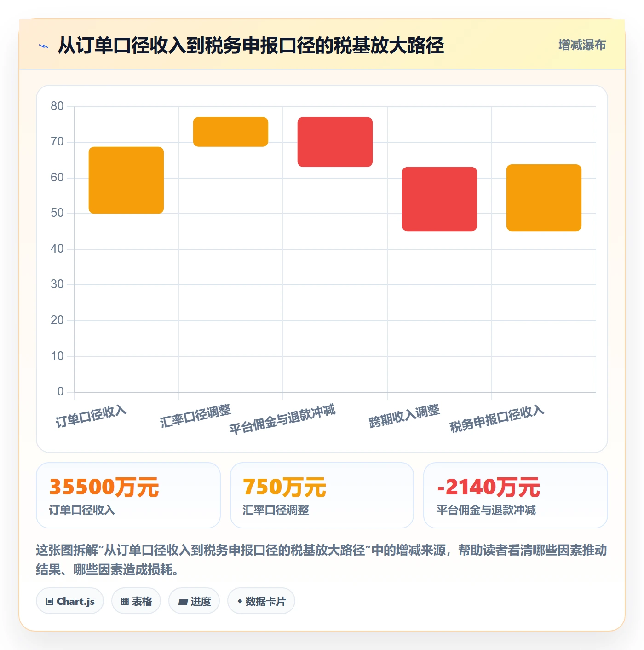The height and width of the screenshot is (650, 644).
Task: Select the 数据卡片 tag chip
Action: point(261,601)
